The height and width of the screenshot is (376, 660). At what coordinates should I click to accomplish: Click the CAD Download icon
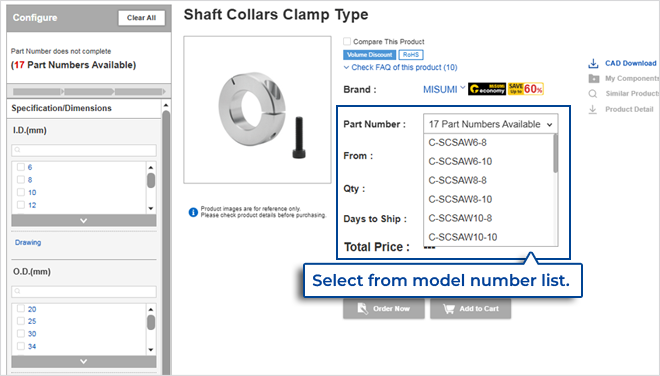pos(593,64)
